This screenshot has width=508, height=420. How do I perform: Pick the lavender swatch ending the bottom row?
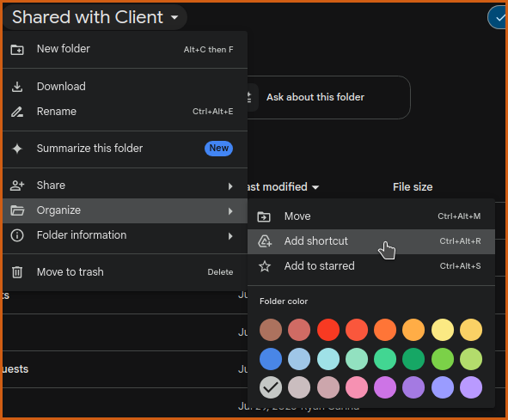pyautogui.click(x=471, y=387)
